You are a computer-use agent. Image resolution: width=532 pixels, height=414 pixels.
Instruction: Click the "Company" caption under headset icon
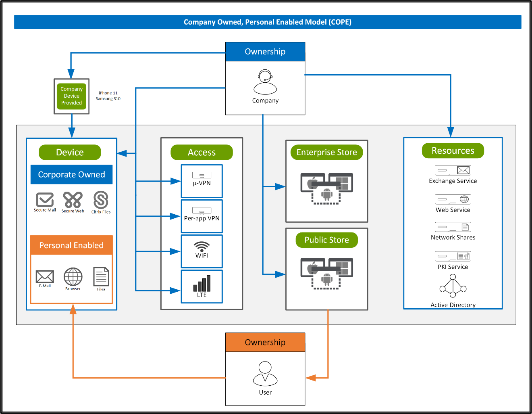tap(265, 100)
